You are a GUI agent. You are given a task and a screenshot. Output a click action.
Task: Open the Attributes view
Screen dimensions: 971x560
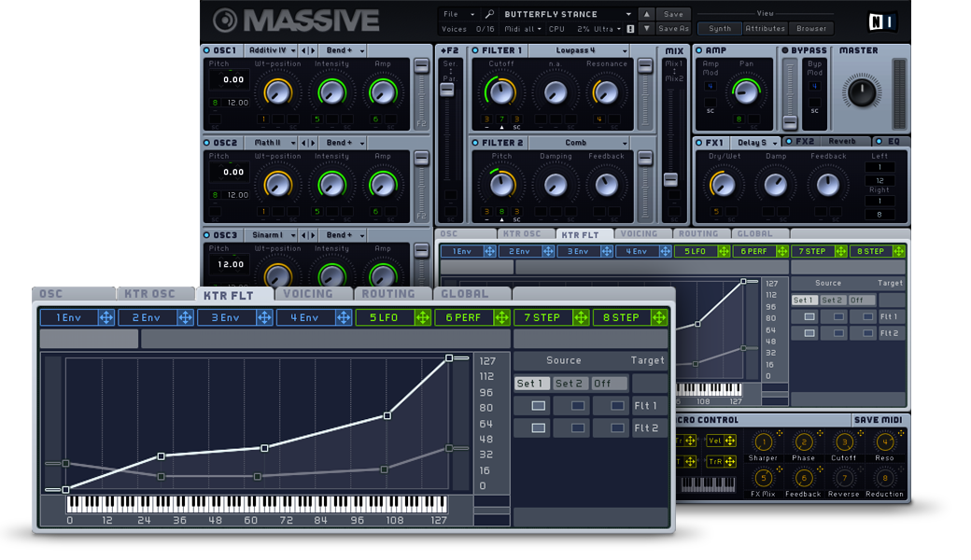point(765,28)
